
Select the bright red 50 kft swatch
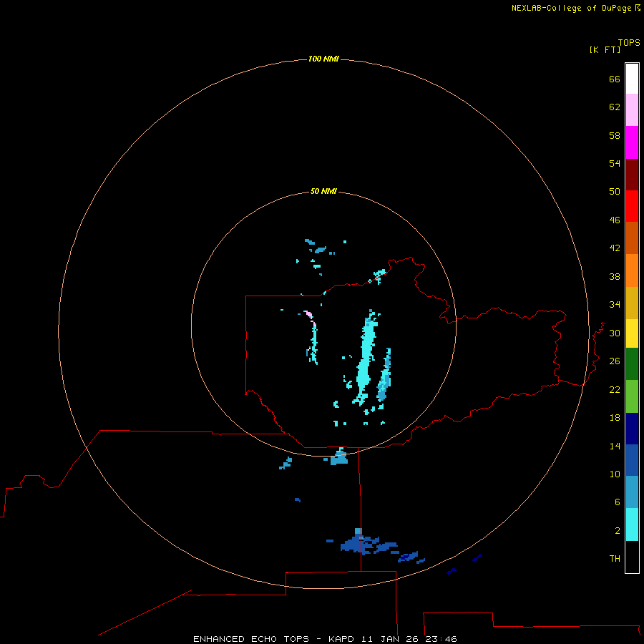tap(632, 206)
